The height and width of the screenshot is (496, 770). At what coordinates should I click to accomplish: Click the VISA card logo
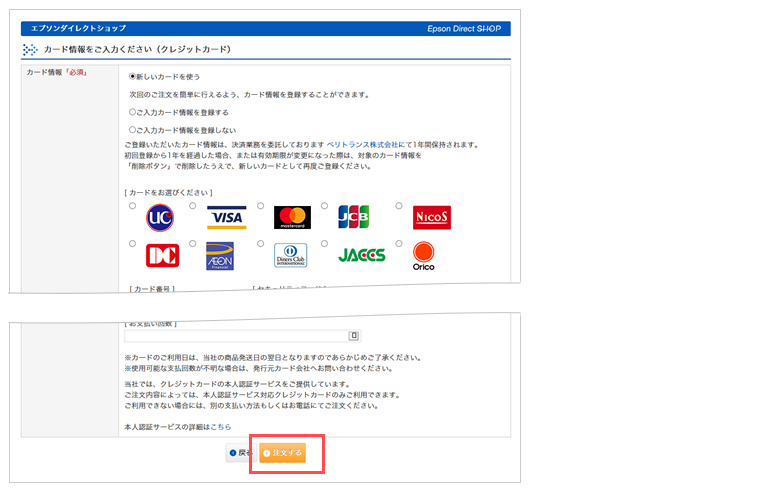[x=226, y=218]
